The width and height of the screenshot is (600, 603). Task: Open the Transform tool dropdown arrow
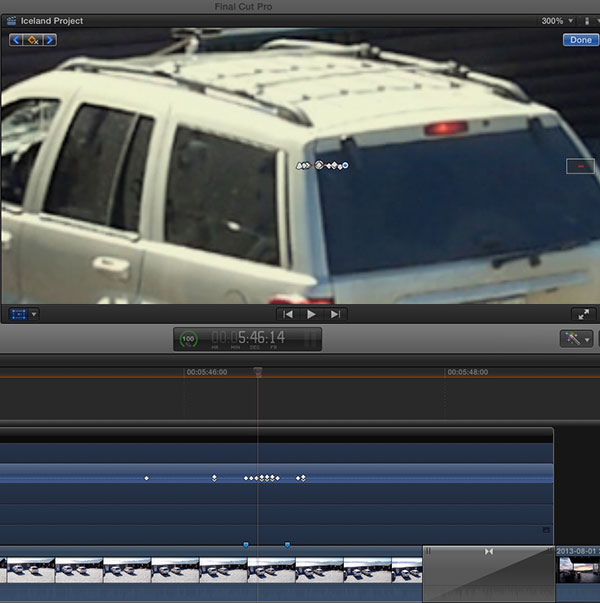[34, 314]
